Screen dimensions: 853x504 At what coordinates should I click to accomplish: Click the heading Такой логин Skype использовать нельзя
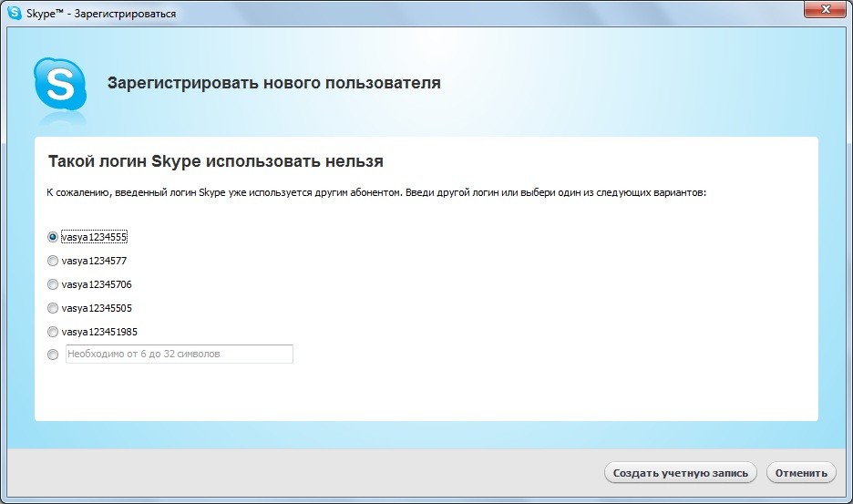coord(216,161)
